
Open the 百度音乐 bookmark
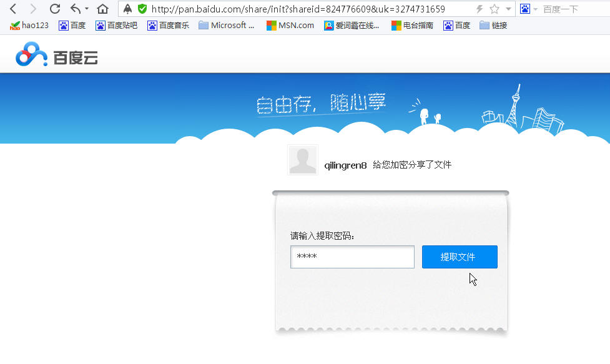tap(168, 26)
